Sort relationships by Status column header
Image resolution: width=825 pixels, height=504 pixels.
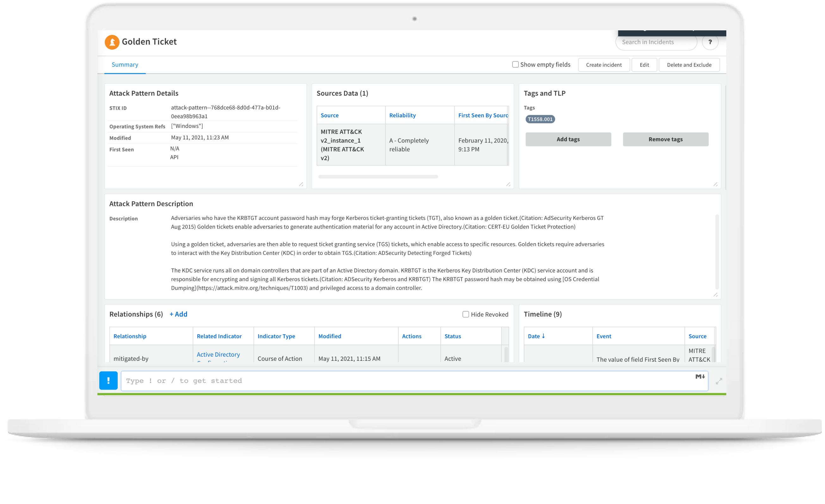[x=452, y=336]
